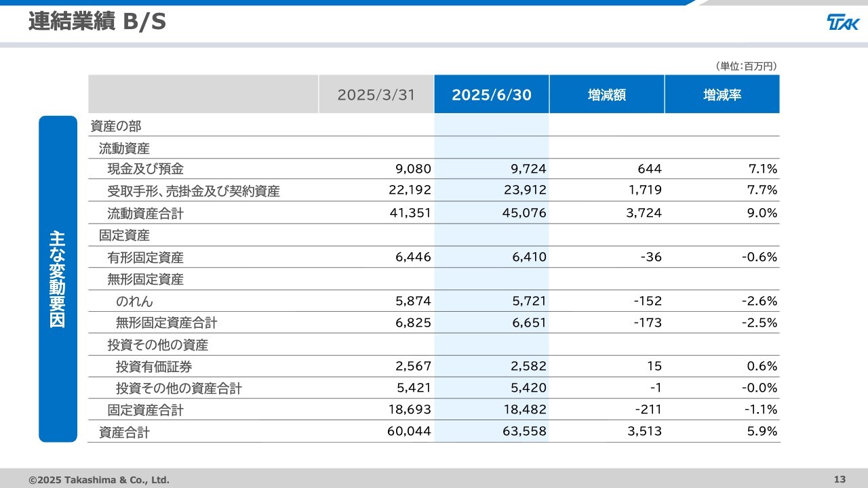Click the value 9,080 for cash

[x=414, y=169]
